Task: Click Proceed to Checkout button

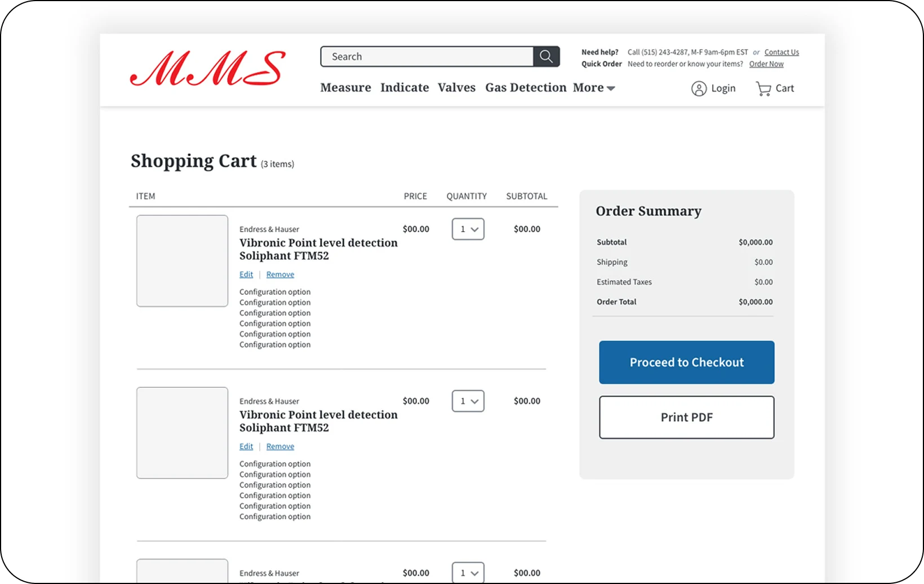Action: pyautogui.click(x=686, y=362)
